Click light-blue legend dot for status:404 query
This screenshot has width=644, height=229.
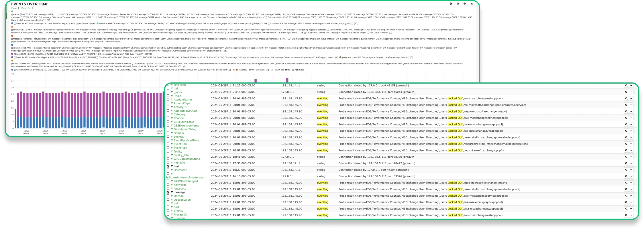point(98,23)
